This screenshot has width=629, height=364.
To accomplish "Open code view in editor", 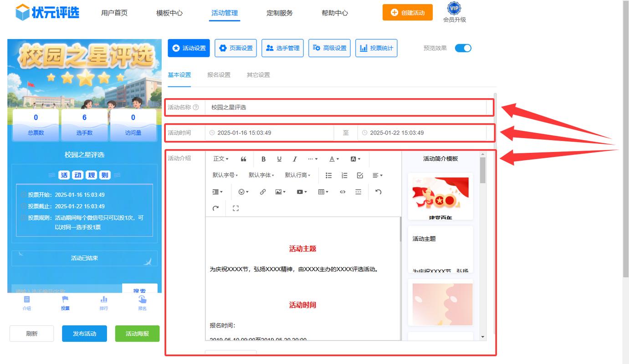I will (x=343, y=192).
